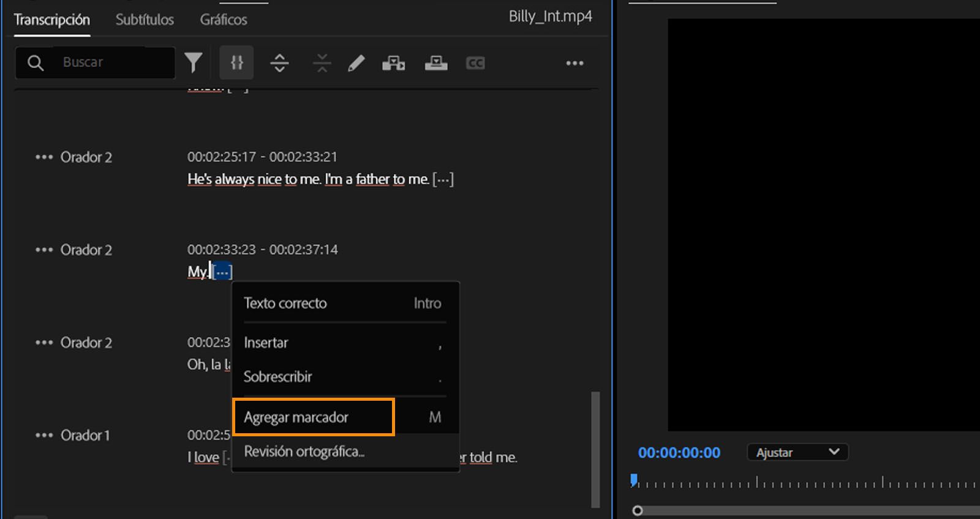The width and height of the screenshot is (980, 519).
Task: Click the word 'father' in the transcript
Action: point(372,179)
